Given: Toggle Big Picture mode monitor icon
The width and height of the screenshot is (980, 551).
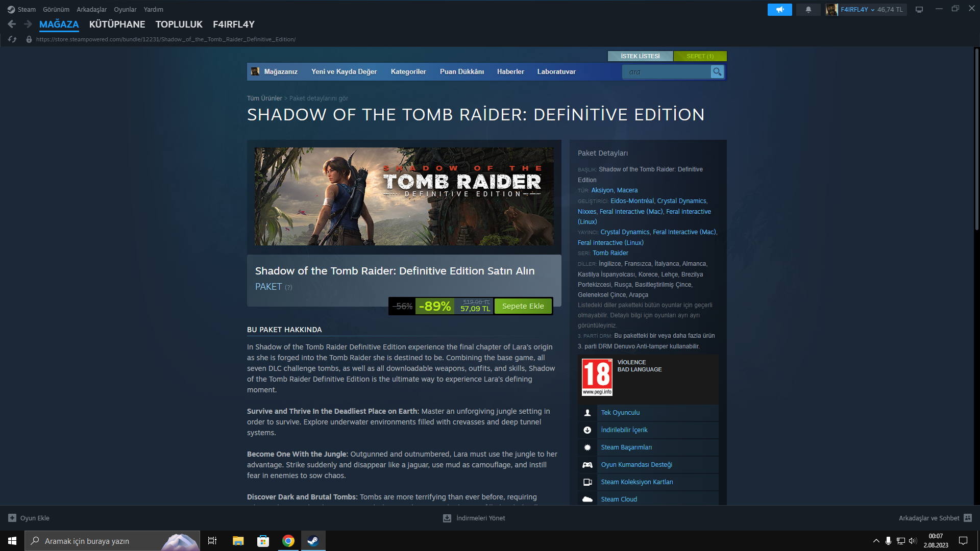Looking at the screenshot, I should pyautogui.click(x=919, y=10).
